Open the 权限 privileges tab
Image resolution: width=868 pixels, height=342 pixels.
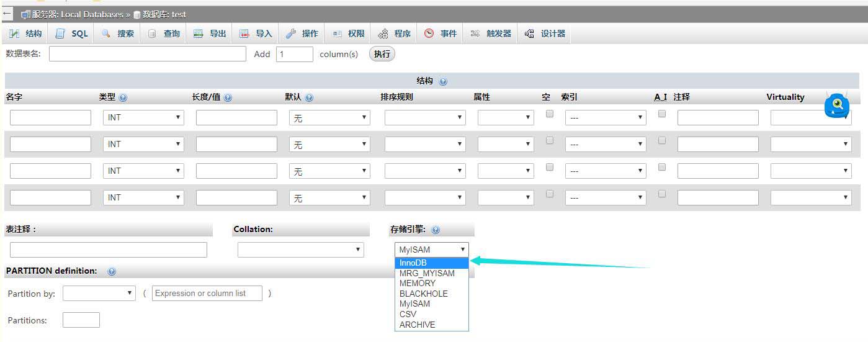coord(348,34)
